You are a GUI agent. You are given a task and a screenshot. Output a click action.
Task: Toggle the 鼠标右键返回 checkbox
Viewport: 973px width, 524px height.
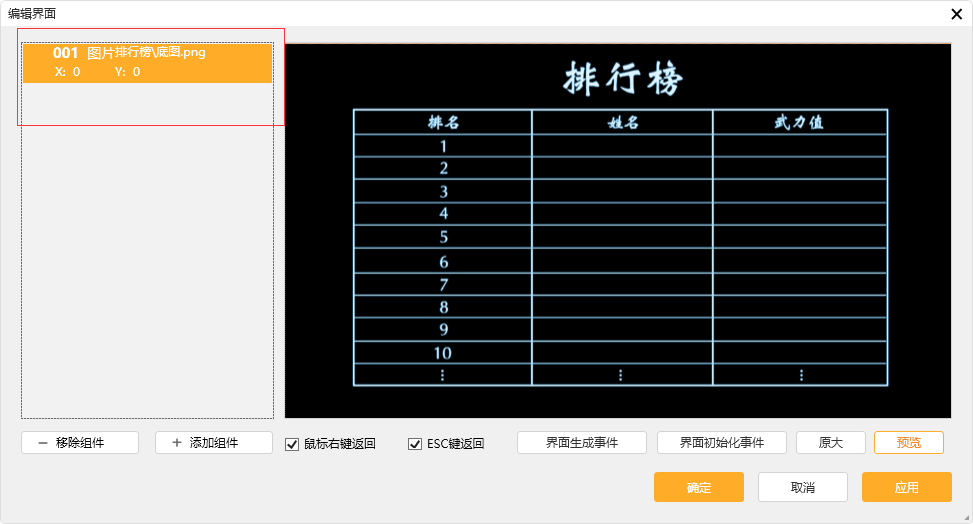(x=292, y=444)
